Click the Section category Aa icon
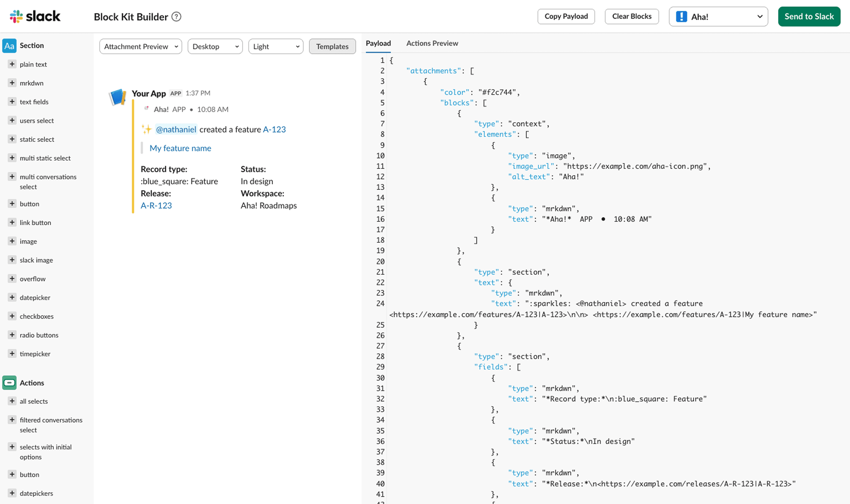 (9, 45)
